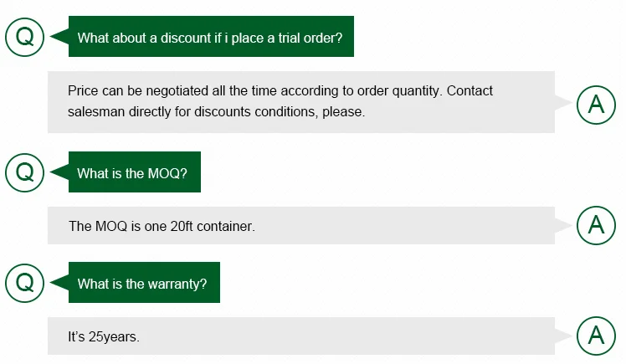The width and height of the screenshot is (626, 364).
Task: Click the A icon beside the 25years answer
Action: tap(596, 335)
